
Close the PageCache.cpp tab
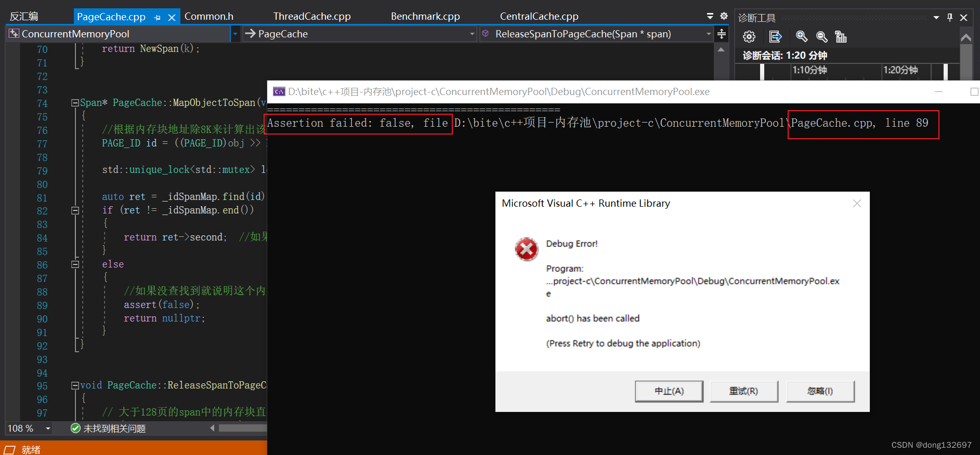pyautogui.click(x=172, y=18)
